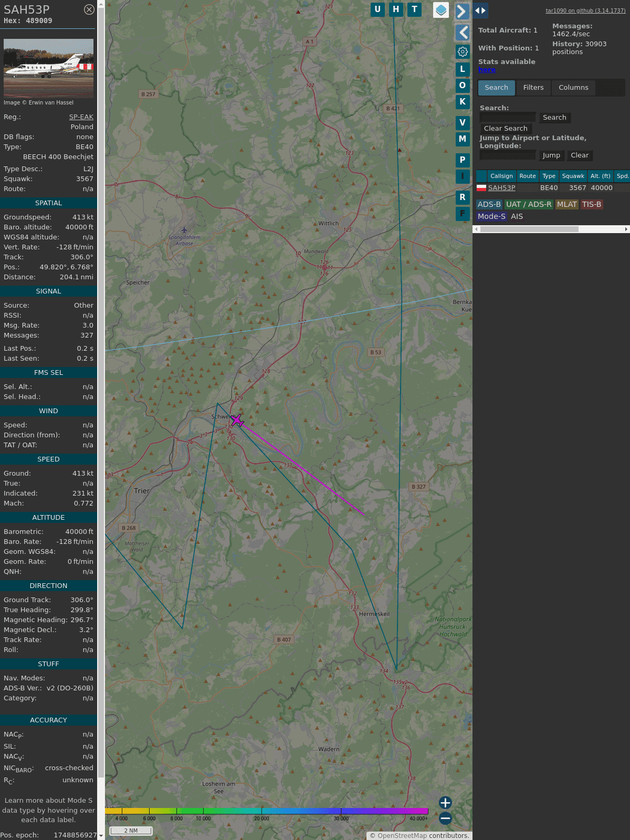Open the aircraft photo thumbnail
Viewport: 630px width, 840px height.
[48, 68]
